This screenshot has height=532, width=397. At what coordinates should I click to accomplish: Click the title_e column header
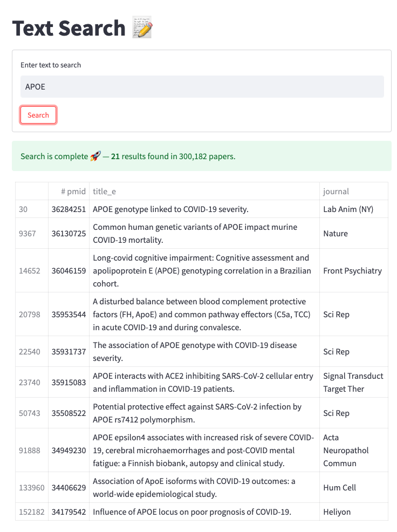(104, 191)
